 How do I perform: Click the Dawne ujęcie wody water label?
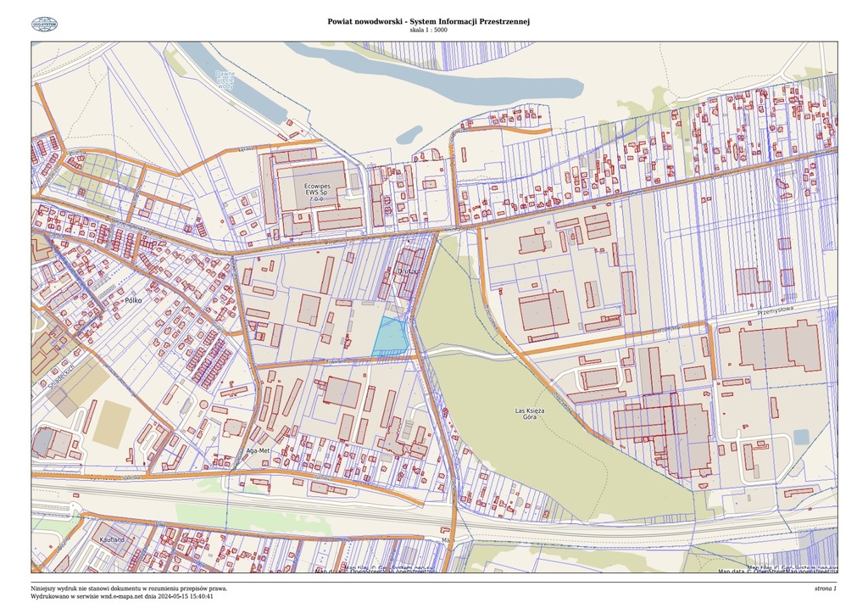[225, 85]
